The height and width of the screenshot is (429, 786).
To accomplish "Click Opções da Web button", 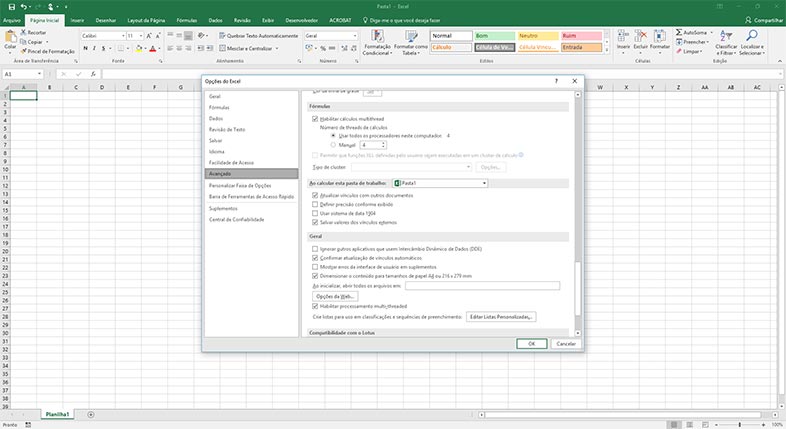I will [x=335, y=296].
